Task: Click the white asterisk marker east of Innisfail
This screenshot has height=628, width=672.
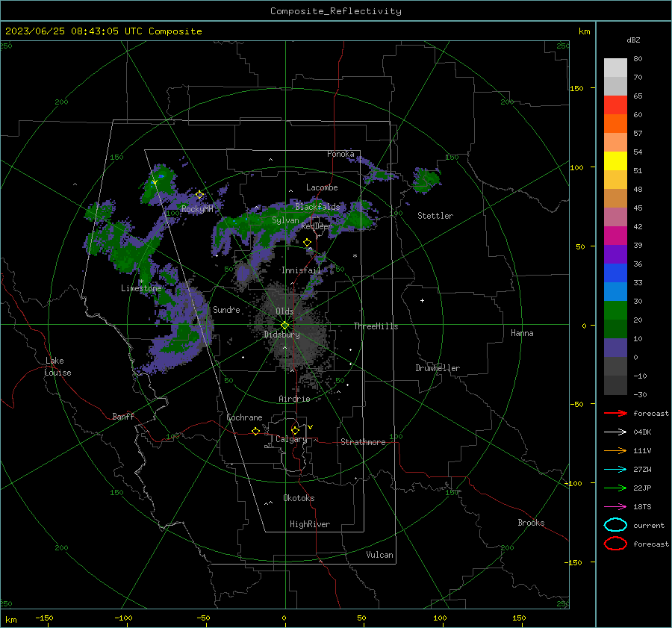Action: coord(355,256)
